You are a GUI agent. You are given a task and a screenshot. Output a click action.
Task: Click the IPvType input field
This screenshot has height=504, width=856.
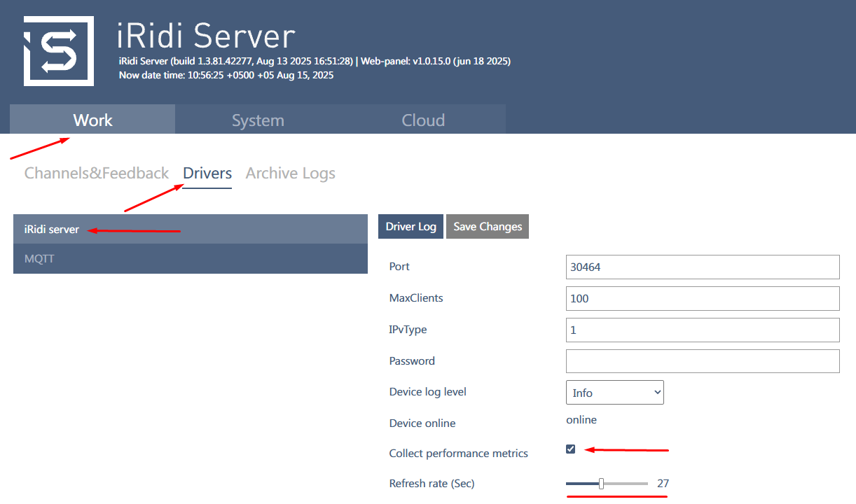(702, 330)
